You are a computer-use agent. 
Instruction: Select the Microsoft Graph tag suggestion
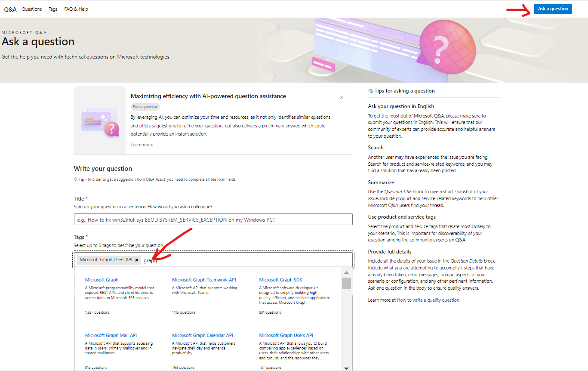[x=102, y=280]
